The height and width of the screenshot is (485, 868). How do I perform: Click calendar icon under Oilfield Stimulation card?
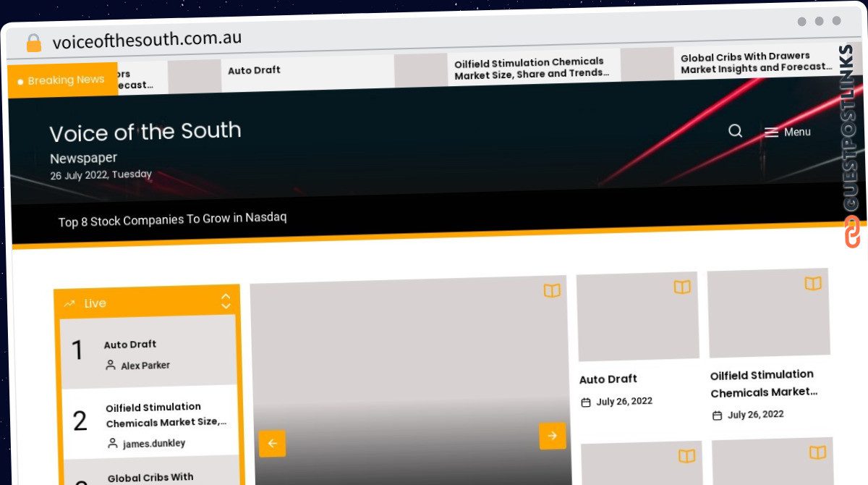tap(717, 416)
